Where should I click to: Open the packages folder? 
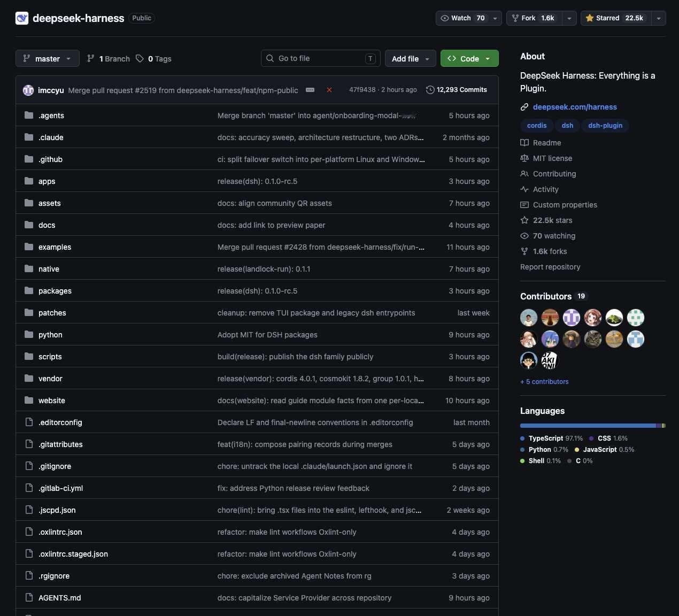(x=55, y=291)
